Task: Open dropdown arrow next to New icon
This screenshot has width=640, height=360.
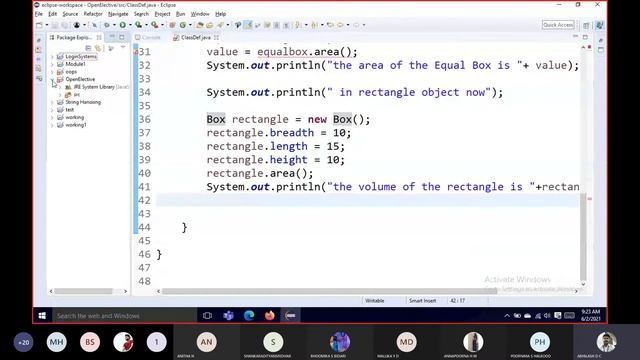Action: tap(47, 25)
